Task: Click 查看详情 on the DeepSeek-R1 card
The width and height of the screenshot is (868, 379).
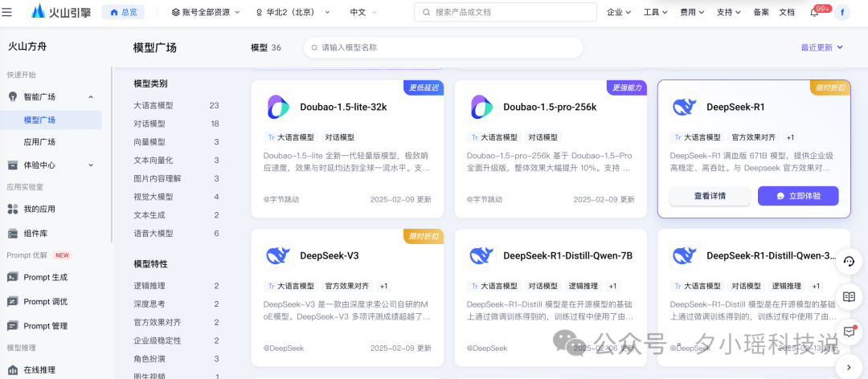Action: 710,196
